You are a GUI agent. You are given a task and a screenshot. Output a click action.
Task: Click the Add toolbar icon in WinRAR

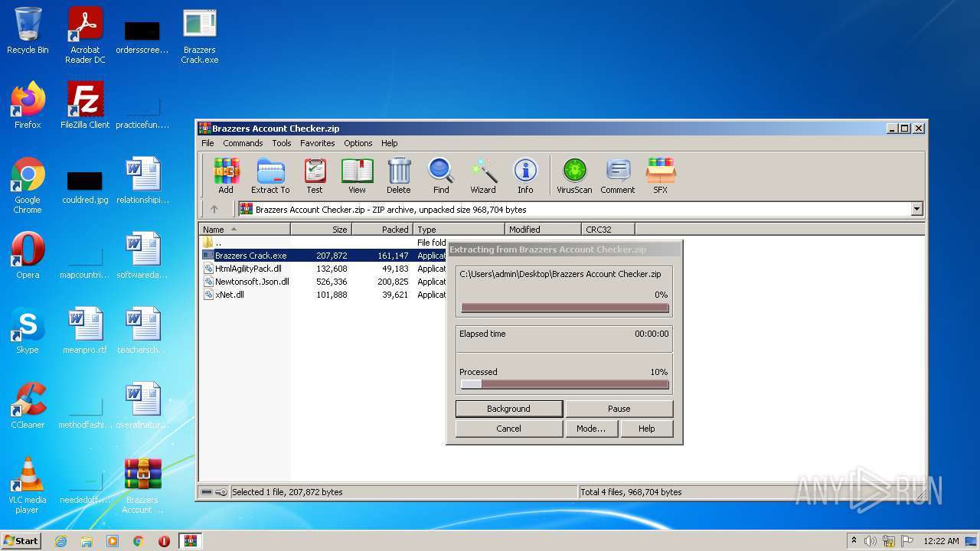(226, 176)
